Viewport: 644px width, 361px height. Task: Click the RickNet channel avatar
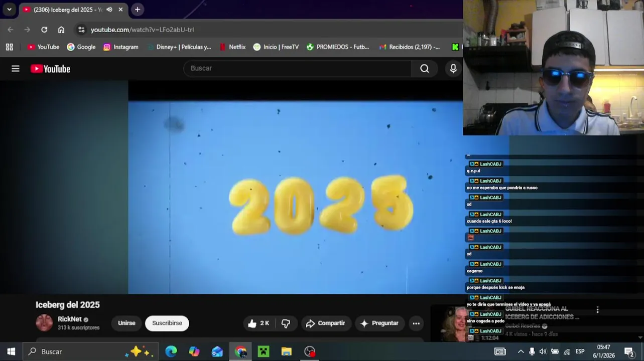pos(44,323)
